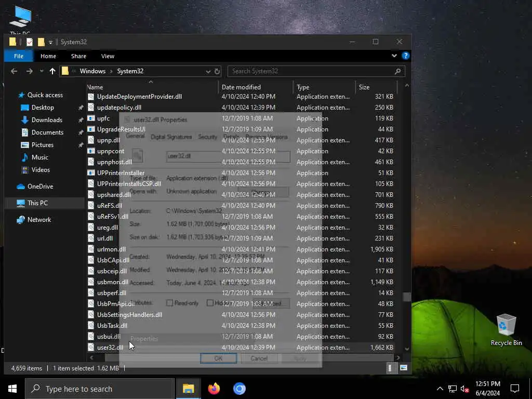Open the Recent locations dropdown arrow
Screen dimensions: 532x399
pos(42,71)
